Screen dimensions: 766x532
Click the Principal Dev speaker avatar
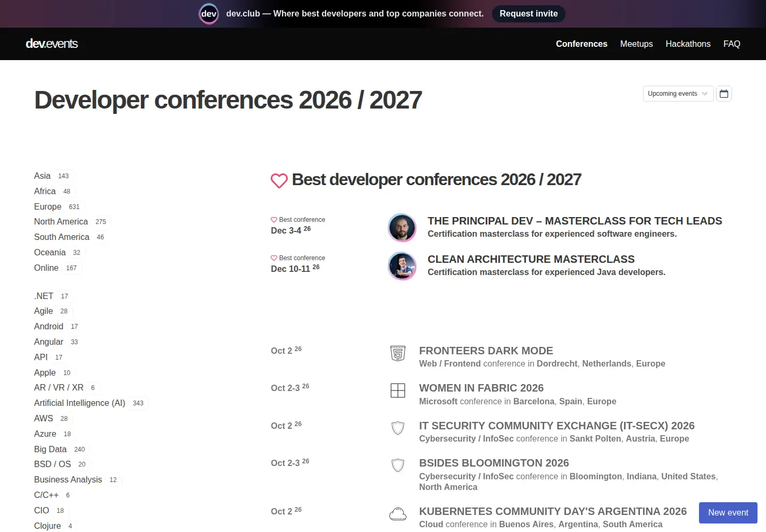pos(402,228)
